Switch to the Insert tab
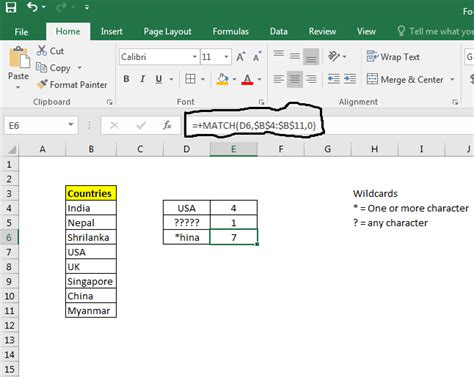The image size is (474, 377). (111, 32)
